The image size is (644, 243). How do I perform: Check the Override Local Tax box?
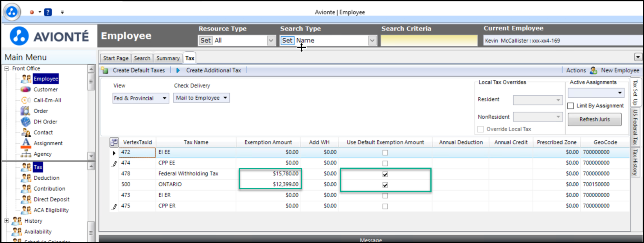click(481, 129)
